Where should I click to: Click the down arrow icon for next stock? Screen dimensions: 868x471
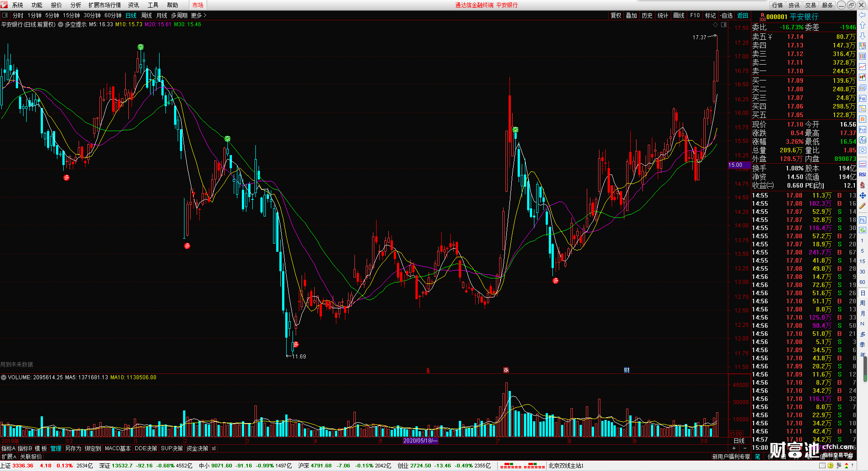(x=863, y=36)
